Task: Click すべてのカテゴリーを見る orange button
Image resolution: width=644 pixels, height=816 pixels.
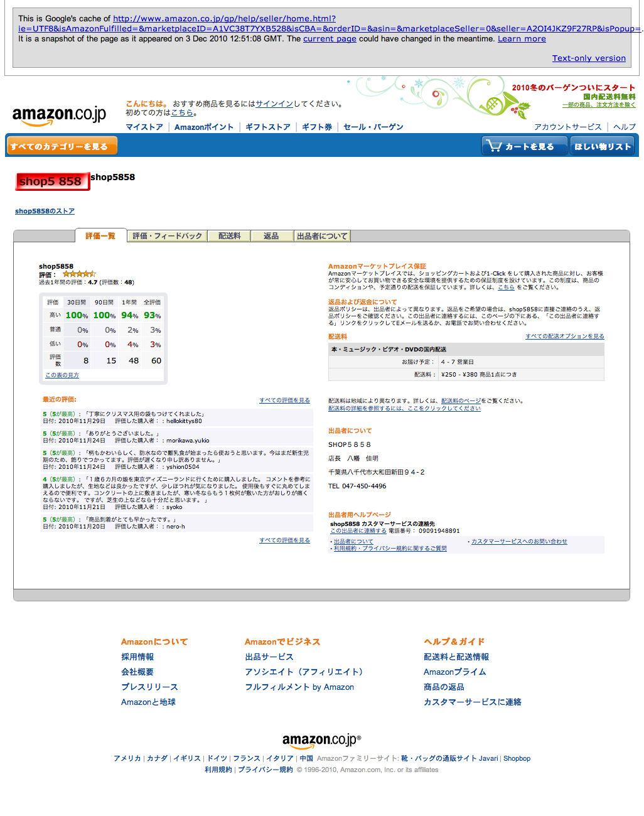Action: click(62, 146)
